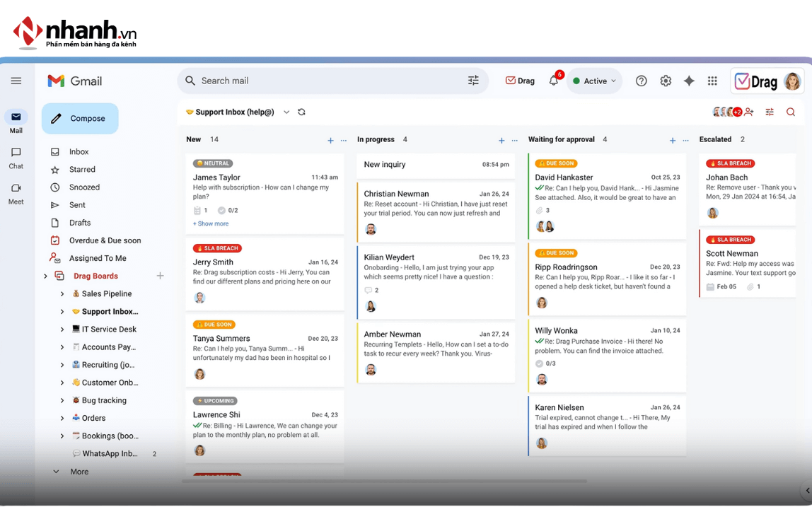Open search filter options in search bar
Viewport: 812px width, 507px height.
[473, 81]
